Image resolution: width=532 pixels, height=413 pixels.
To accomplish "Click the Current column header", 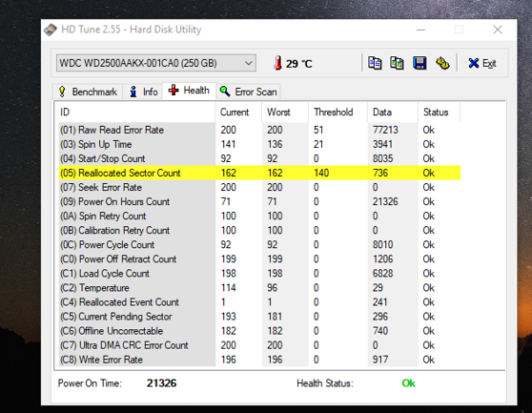I will pyautogui.click(x=238, y=113).
